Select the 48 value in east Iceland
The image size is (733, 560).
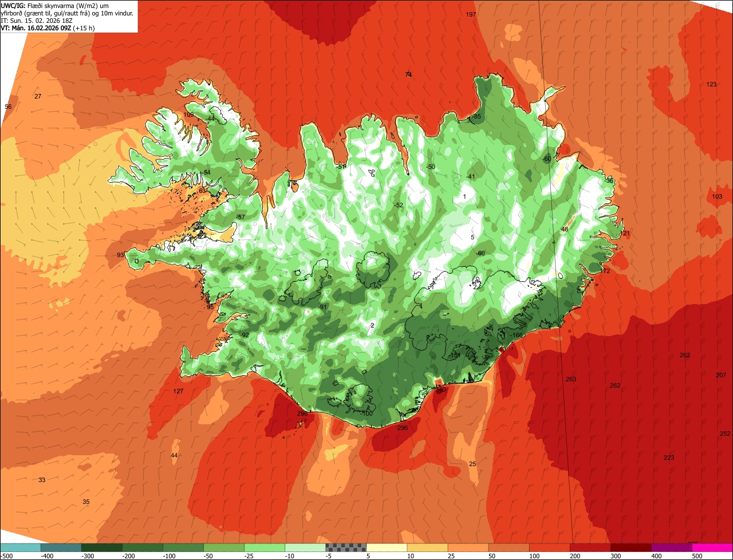(565, 229)
